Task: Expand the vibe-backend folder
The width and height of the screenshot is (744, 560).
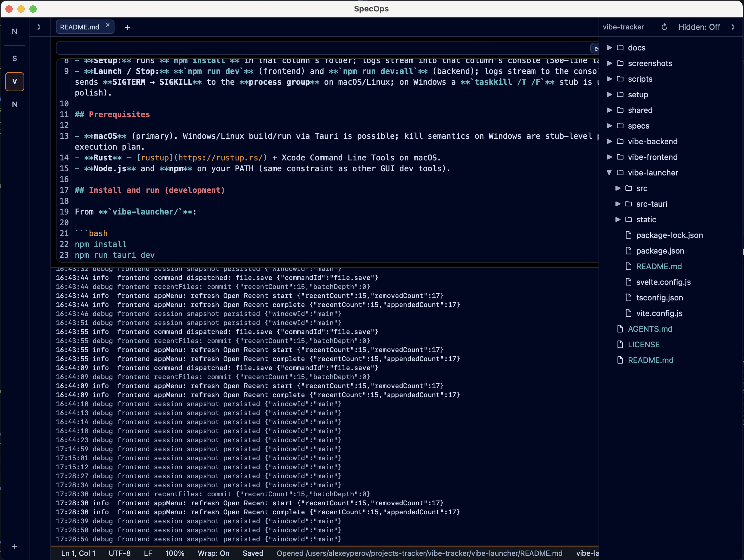Action: click(609, 141)
